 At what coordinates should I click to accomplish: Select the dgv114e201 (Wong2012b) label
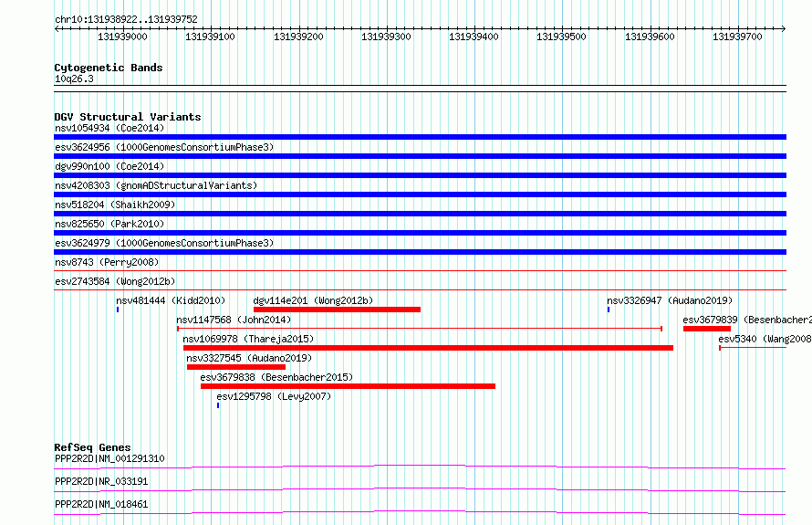313,300
